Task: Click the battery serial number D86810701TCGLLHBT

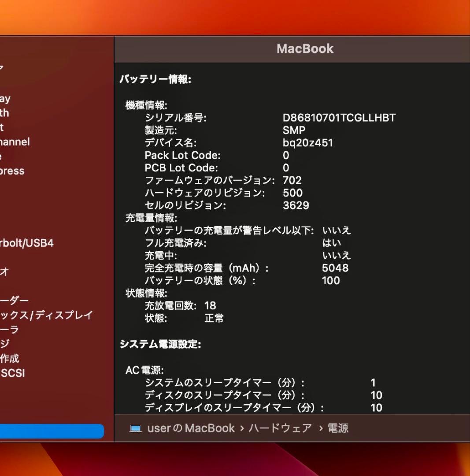Action: (340, 118)
